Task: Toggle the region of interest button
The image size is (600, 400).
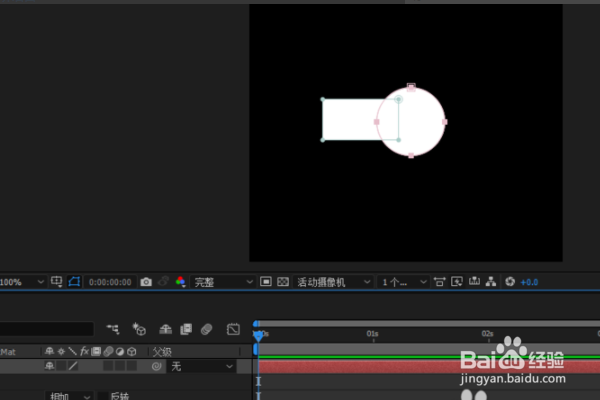Action: (266, 282)
